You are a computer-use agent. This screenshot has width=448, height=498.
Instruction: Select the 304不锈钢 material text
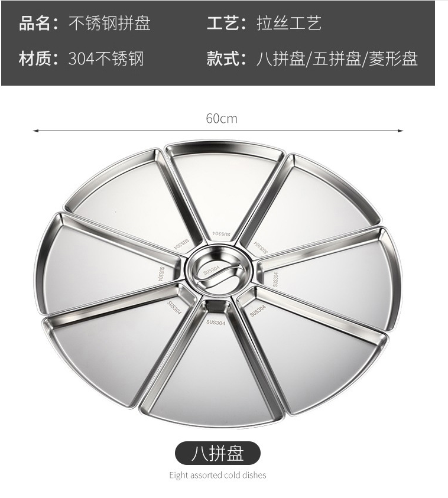coord(106,58)
